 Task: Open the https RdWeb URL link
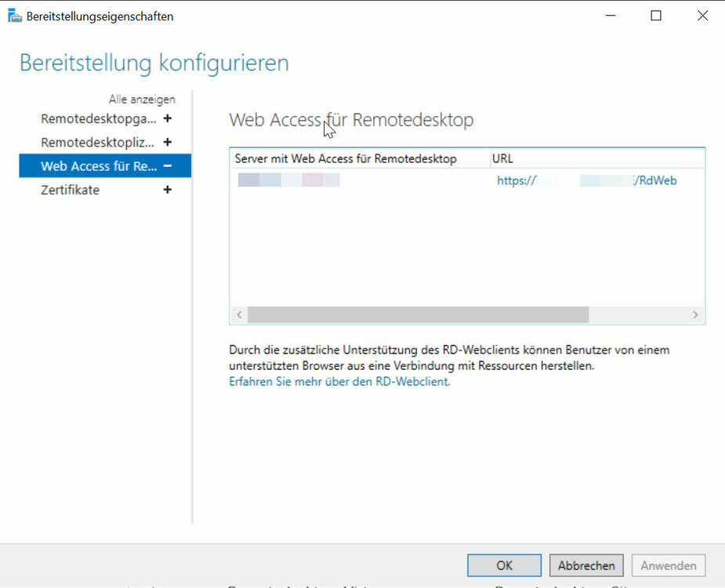click(586, 181)
